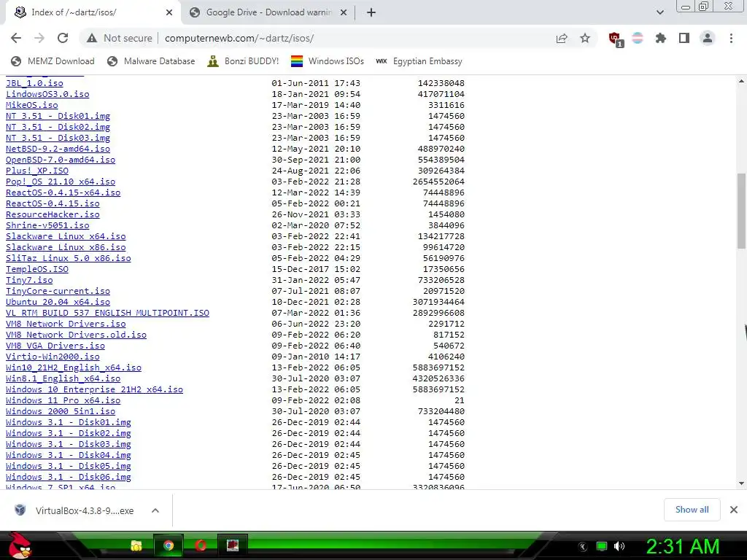Image resolution: width=747 pixels, height=560 pixels.
Task: Download NT 3.51 - Disk02.img
Action: [58, 127]
